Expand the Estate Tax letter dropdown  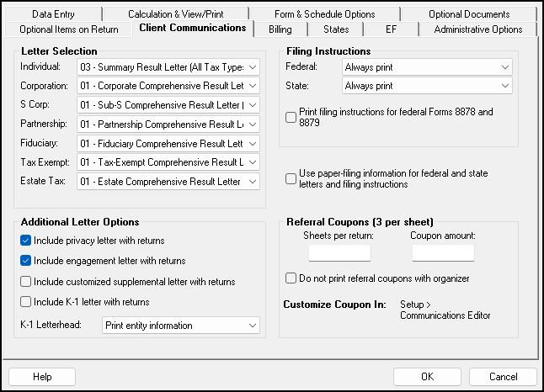click(168, 181)
